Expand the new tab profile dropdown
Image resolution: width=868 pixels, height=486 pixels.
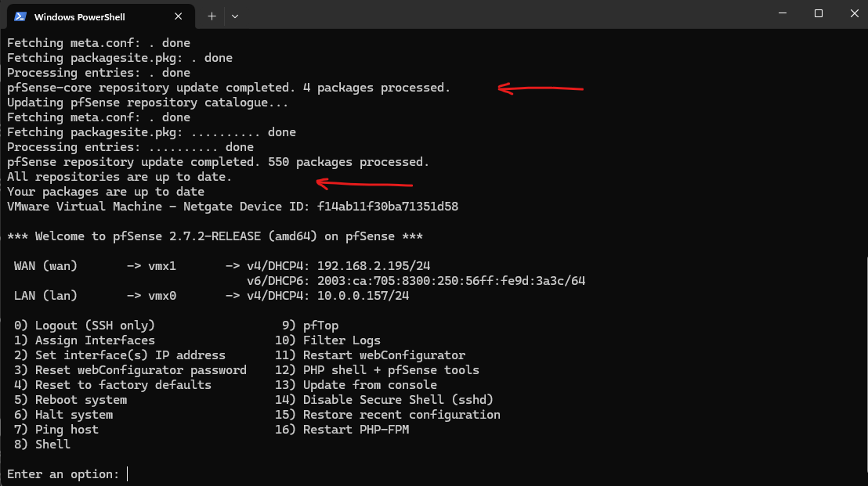[235, 16]
